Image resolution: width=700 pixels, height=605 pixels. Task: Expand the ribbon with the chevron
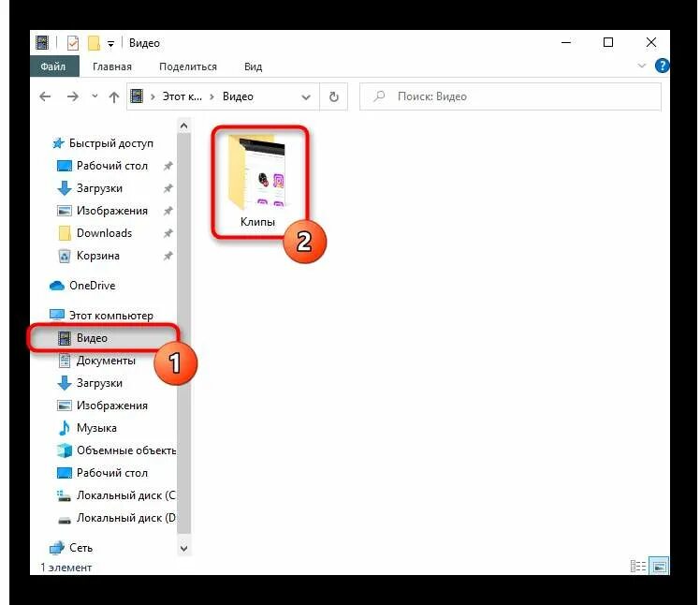click(x=642, y=66)
